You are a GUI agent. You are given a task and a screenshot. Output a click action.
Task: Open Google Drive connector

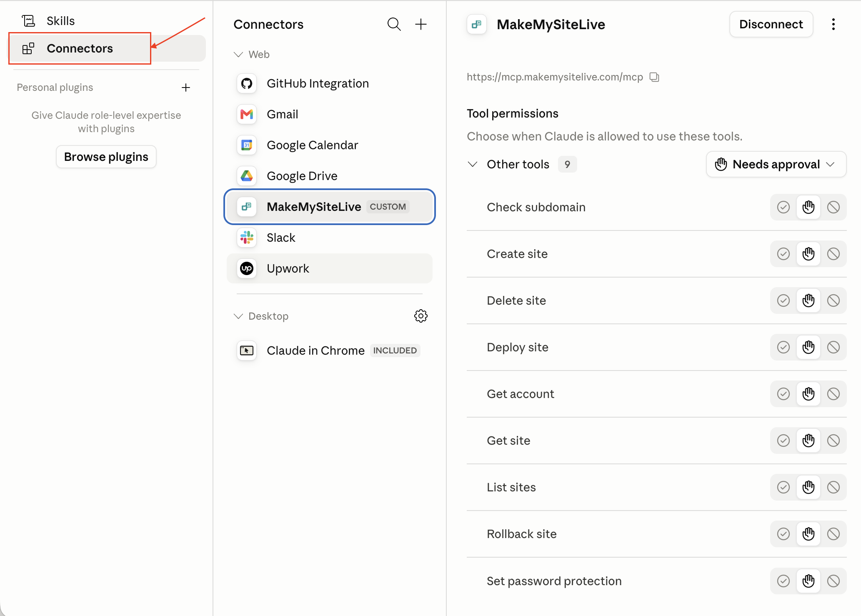329,176
